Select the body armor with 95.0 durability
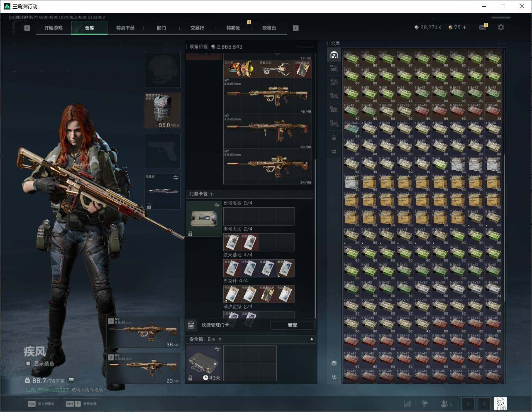This screenshot has width=532, height=412. (163, 110)
